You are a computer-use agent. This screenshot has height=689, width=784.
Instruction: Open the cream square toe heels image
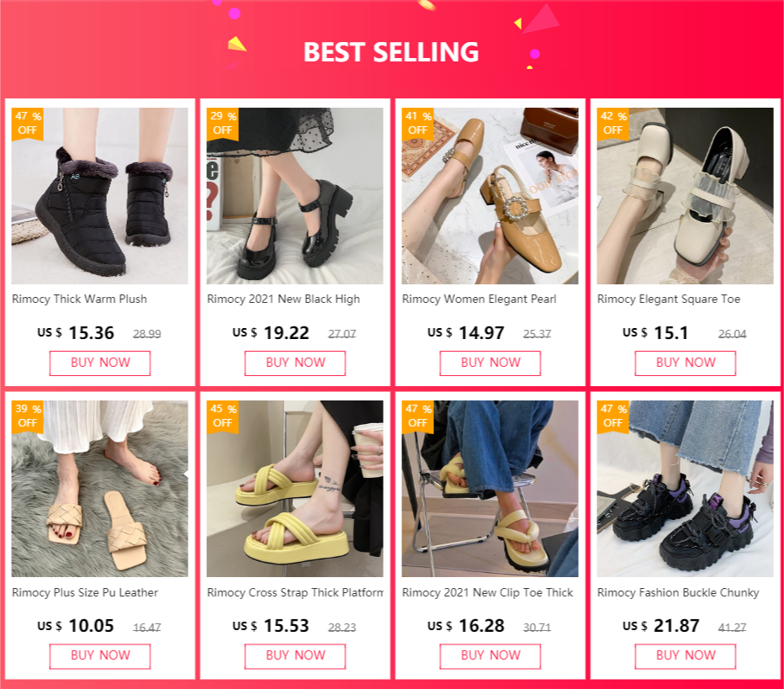click(685, 196)
